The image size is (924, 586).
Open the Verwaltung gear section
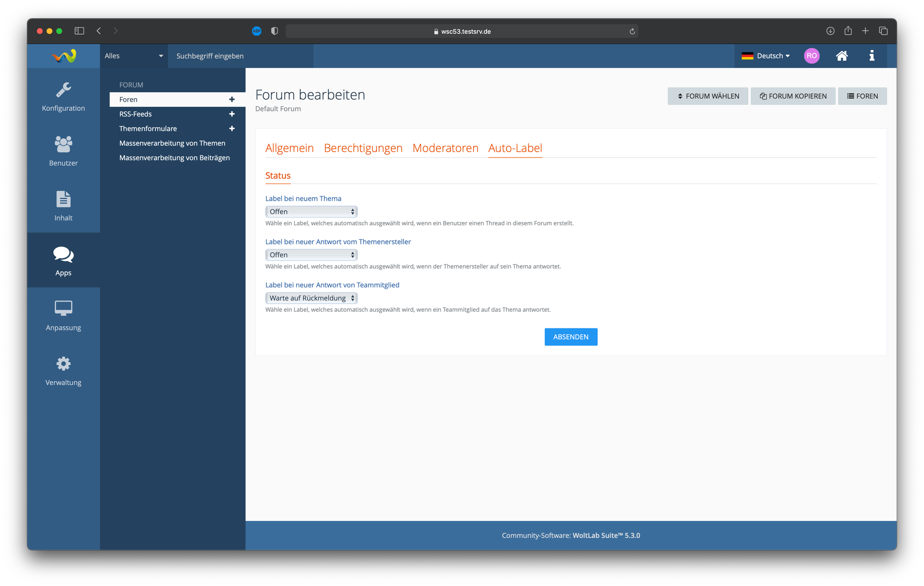63,370
